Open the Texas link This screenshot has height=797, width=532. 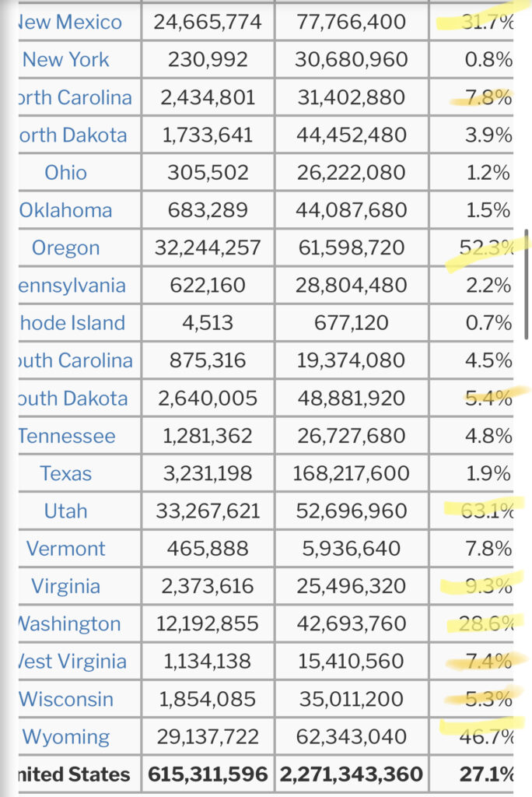(66, 473)
